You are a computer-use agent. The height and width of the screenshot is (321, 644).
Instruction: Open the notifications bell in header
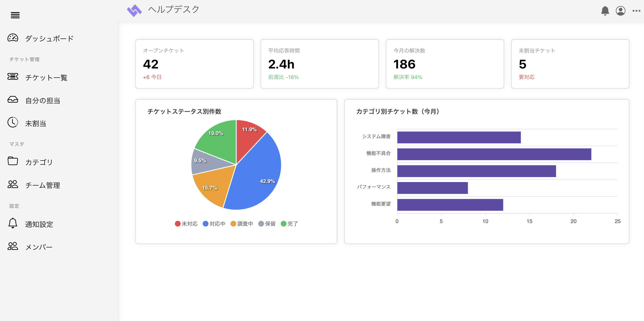[x=605, y=11]
